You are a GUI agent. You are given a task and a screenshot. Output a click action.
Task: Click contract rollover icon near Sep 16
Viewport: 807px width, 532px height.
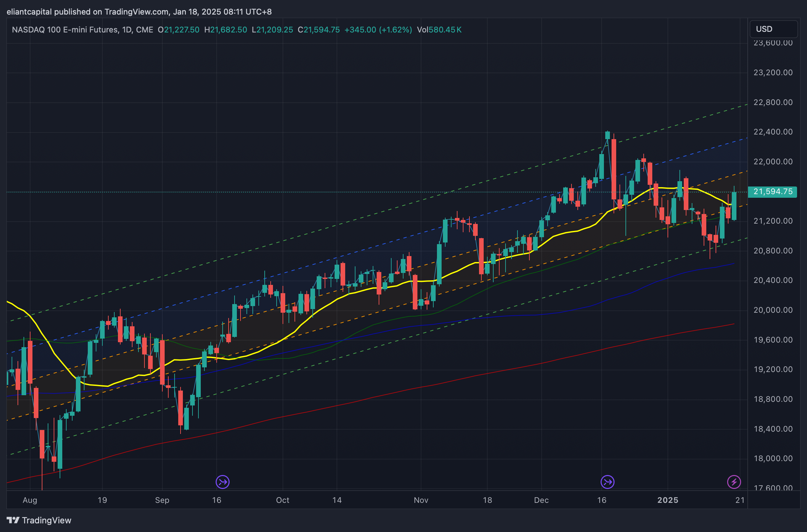coord(223,482)
